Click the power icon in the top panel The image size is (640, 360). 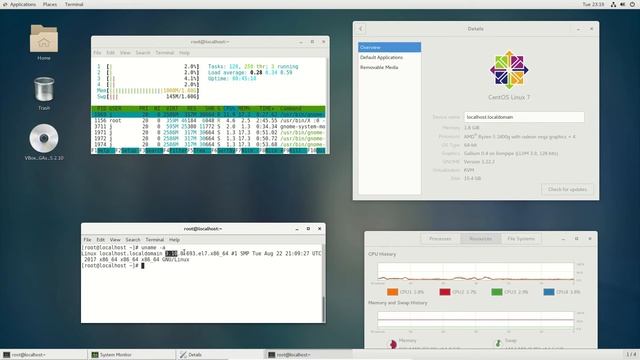[632, 4]
